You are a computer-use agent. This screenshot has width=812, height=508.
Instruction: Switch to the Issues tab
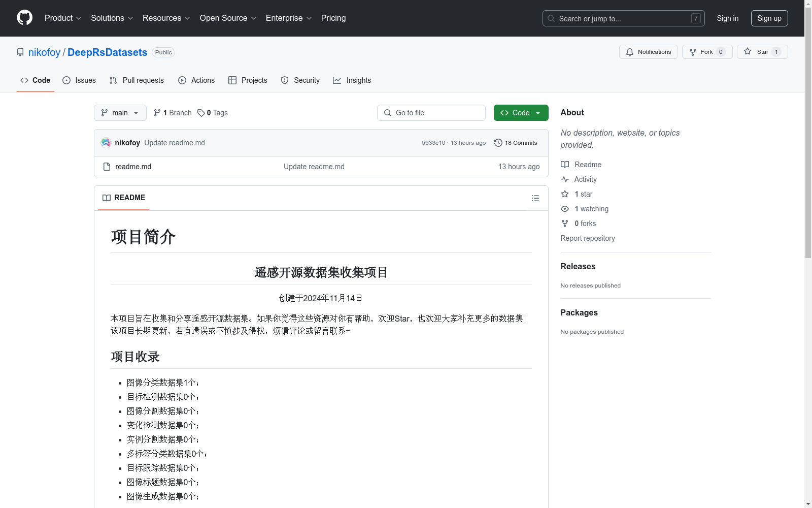click(79, 80)
